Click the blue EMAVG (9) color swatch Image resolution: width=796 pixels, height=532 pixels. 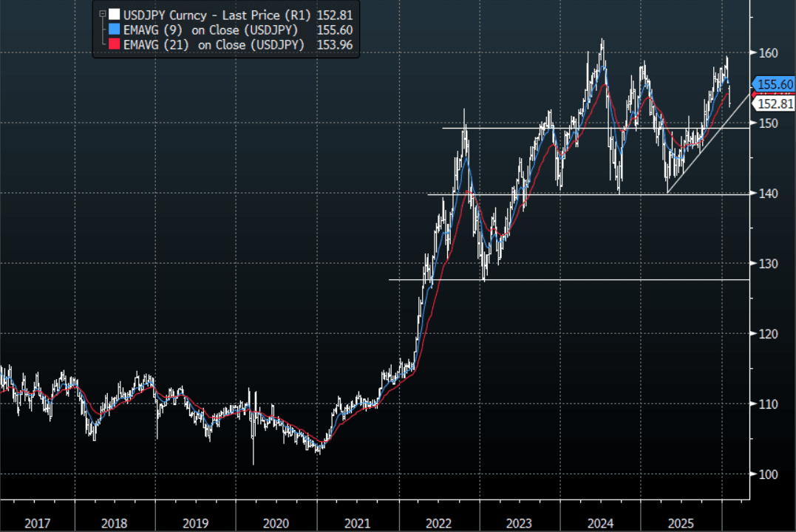pyautogui.click(x=113, y=30)
